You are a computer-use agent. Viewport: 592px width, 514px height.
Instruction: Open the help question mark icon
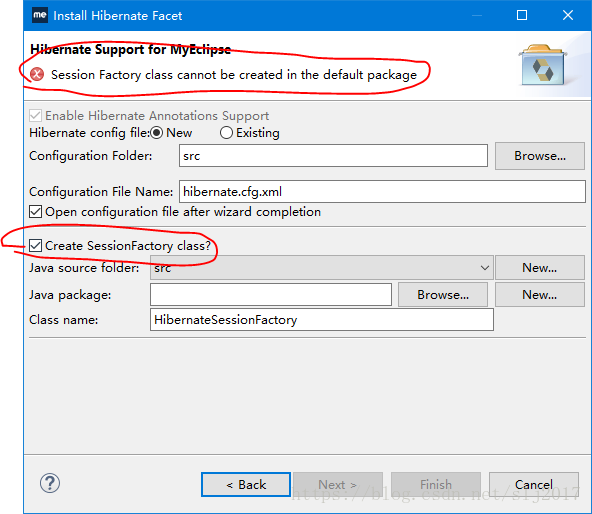pos(50,483)
